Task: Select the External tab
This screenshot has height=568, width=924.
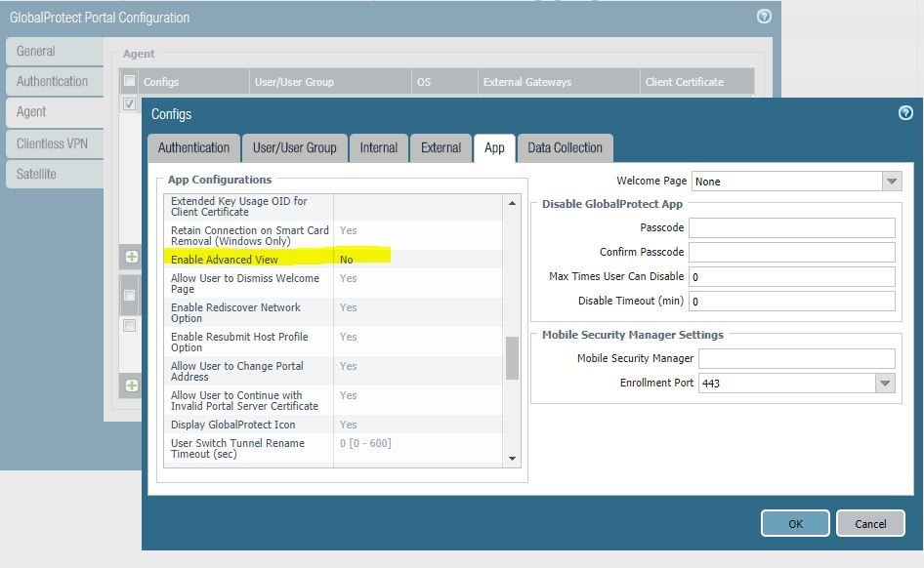Action: tap(441, 148)
